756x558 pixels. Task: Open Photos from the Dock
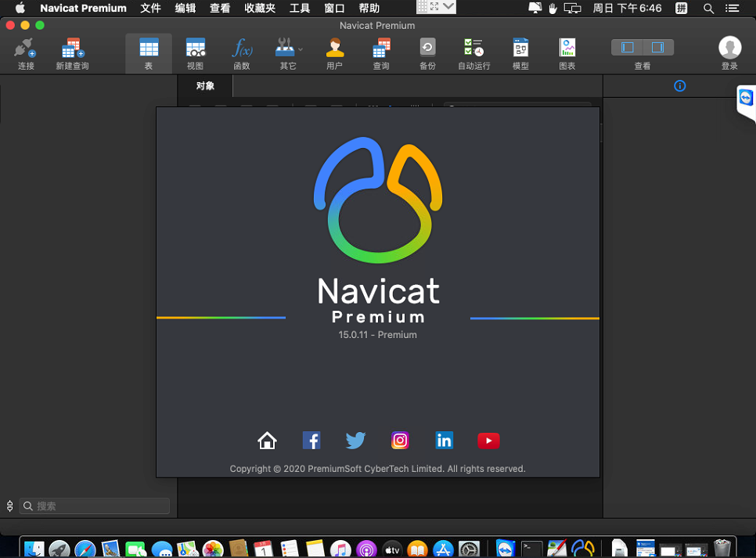coord(213,549)
